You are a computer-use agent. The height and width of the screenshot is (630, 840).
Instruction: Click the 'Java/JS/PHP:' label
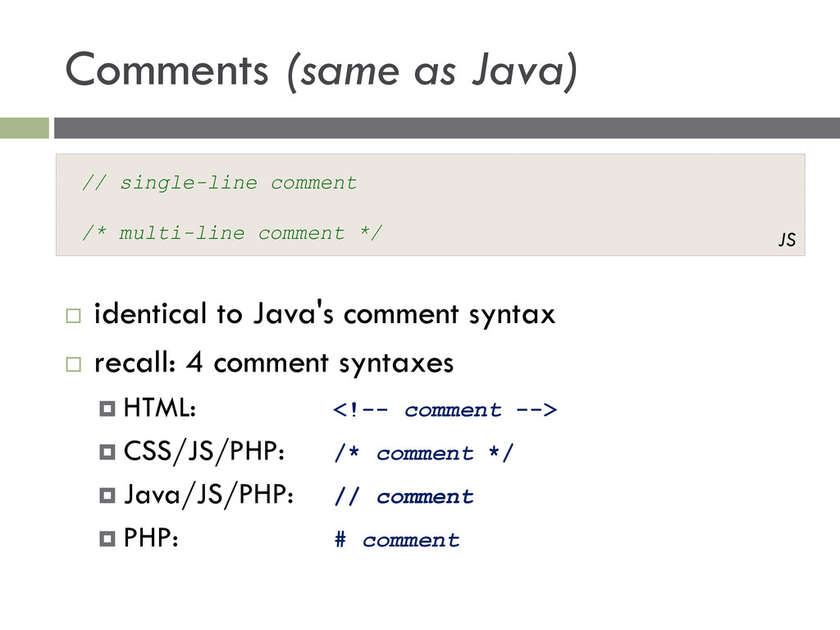point(208,495)
